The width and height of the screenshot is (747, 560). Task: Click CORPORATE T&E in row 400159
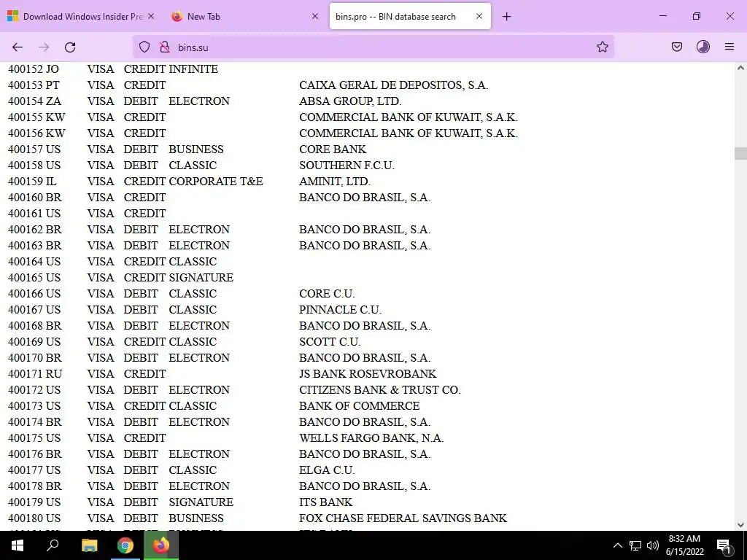click(x=216, y=182)
